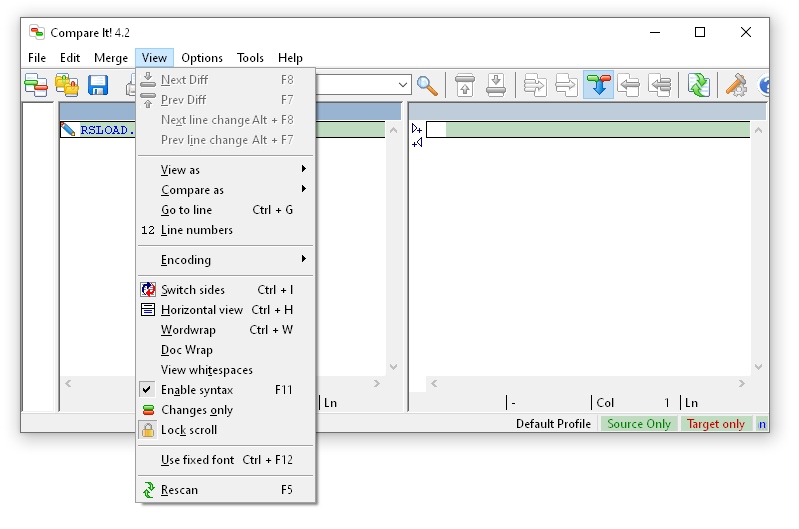Click the previous difference up-arrow toolbar icon
The image size is (799, 529).
tap(465, 85)
